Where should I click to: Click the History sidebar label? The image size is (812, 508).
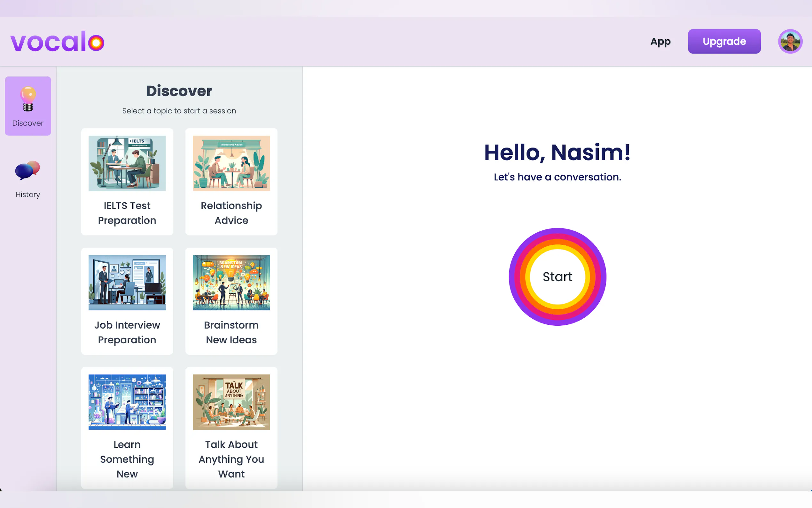28,194
